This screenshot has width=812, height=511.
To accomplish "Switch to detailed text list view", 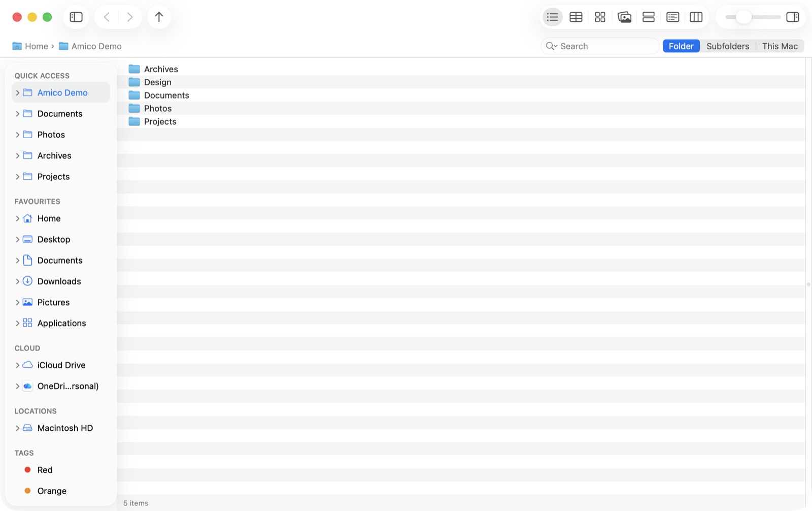I will [x=672, y=17].
